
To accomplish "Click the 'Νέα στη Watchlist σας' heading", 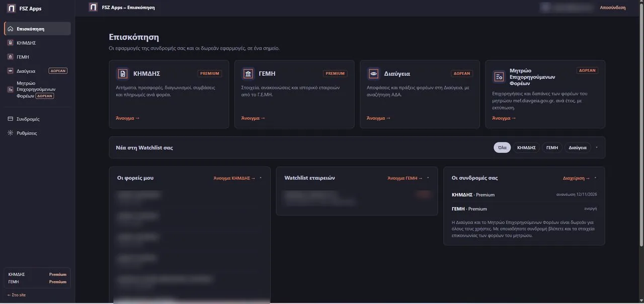I will click(145, 148).
